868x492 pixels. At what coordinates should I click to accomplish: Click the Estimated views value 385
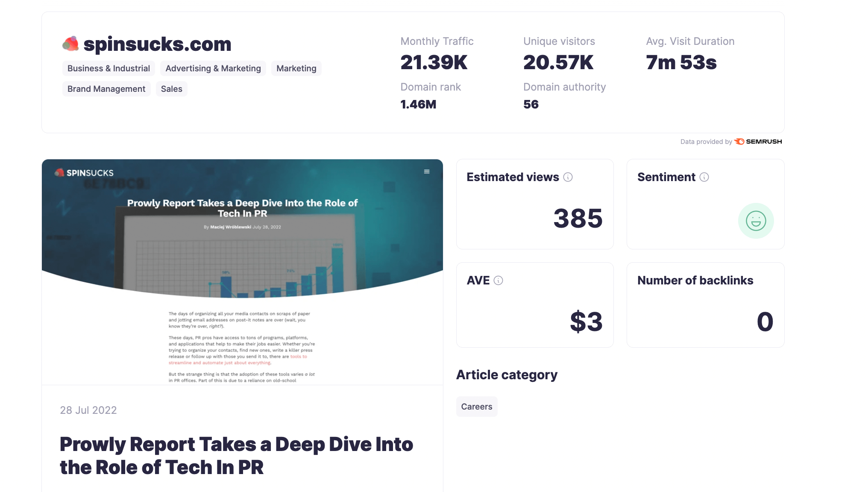pyautogui.click(x=577, y=219)
